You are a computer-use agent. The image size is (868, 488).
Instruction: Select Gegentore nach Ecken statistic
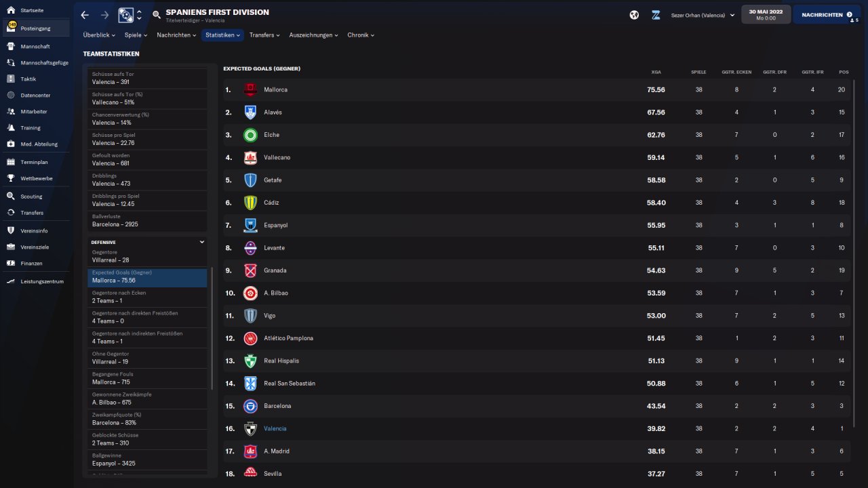pyautogui.click(x=147, y=297)
